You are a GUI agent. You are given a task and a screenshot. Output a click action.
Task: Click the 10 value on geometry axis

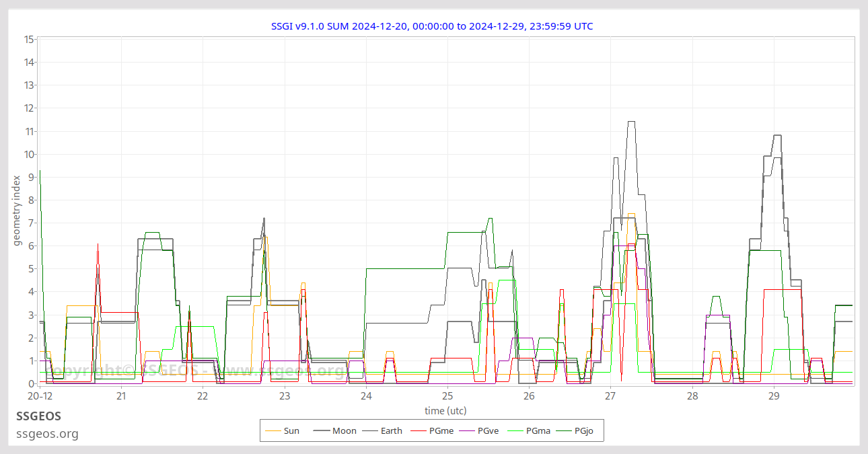29,154
